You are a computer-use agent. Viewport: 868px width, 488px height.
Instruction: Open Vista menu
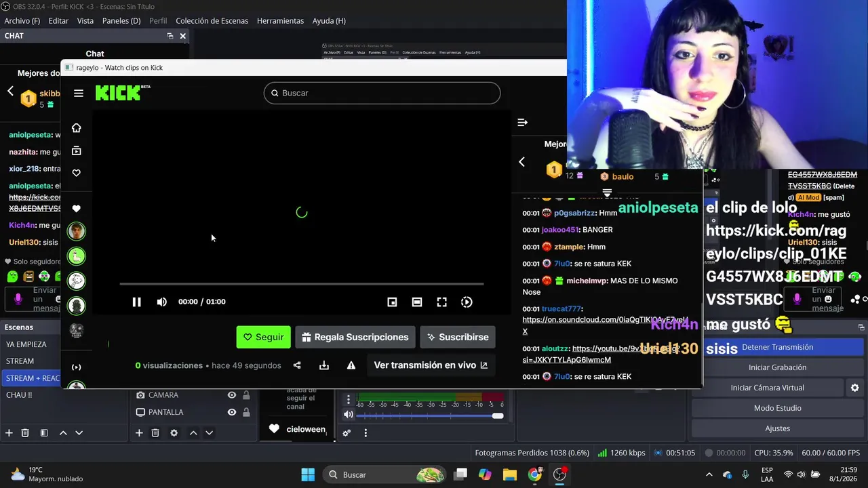[x=85, y=21]
